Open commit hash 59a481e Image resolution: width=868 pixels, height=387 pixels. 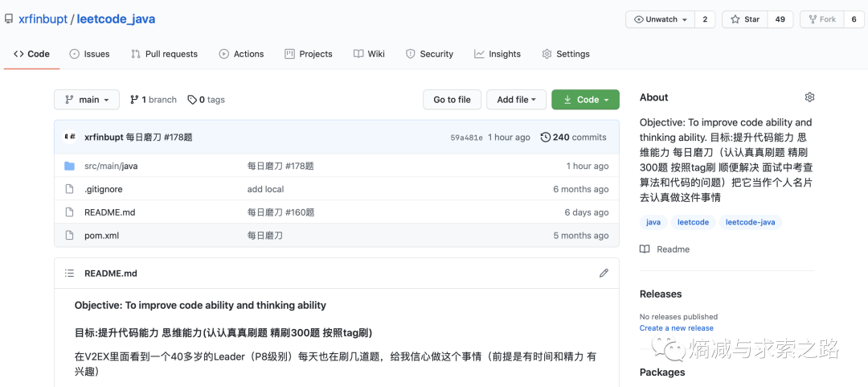(466, 138)
